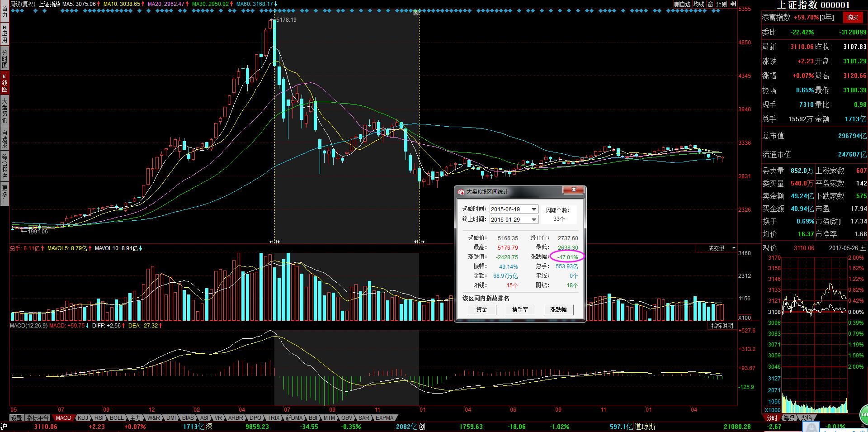
Task: Open the 首页 home sidebar tab
Action: (5, 12)
